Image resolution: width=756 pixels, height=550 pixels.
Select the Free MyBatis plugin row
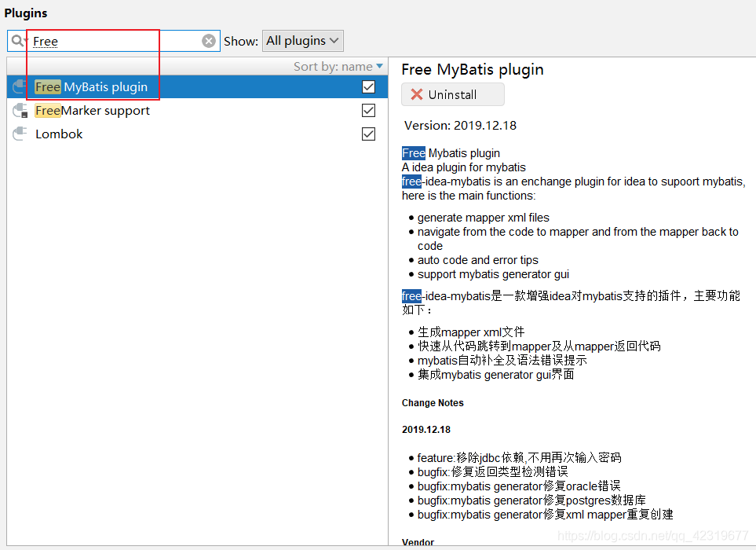[x=197, y=87]
